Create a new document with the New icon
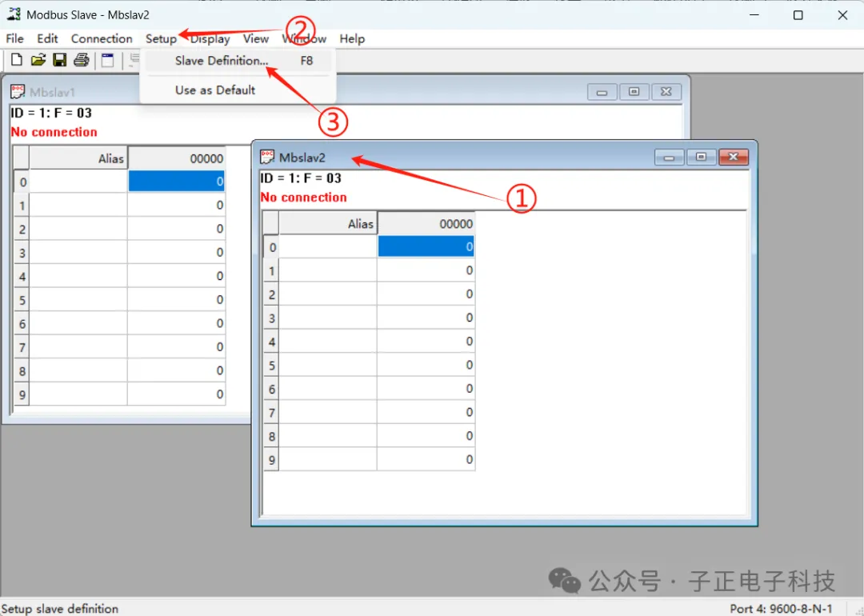Viewport: 864px width, 616px height. point(15,59)
